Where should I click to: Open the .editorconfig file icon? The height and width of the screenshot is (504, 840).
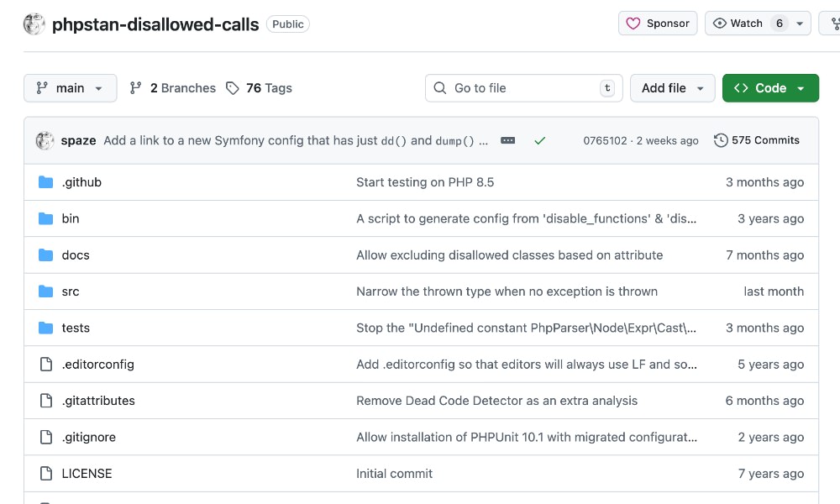(x=46, y=365)
